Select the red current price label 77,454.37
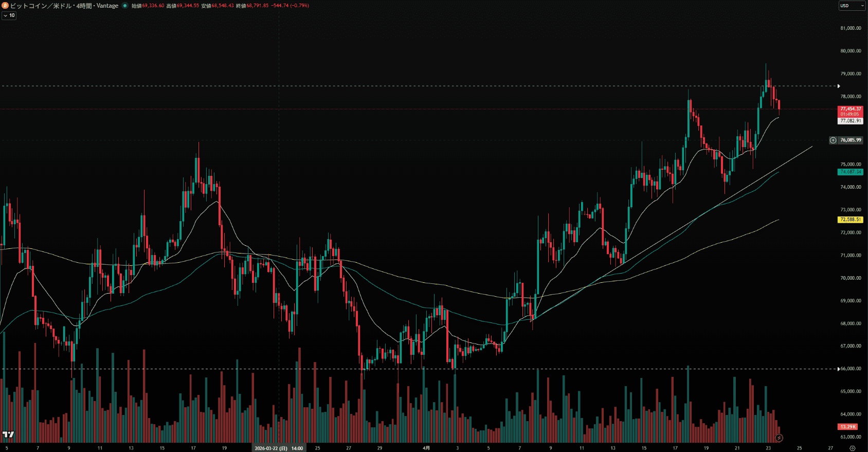 pos(851,109)
